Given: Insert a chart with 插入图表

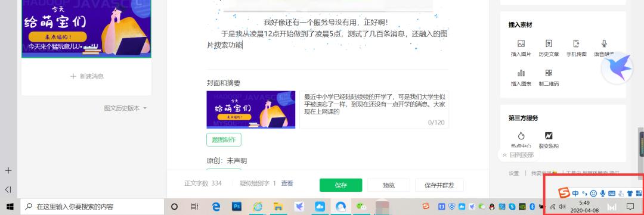Looking at the screenshot, I should 521,77.
